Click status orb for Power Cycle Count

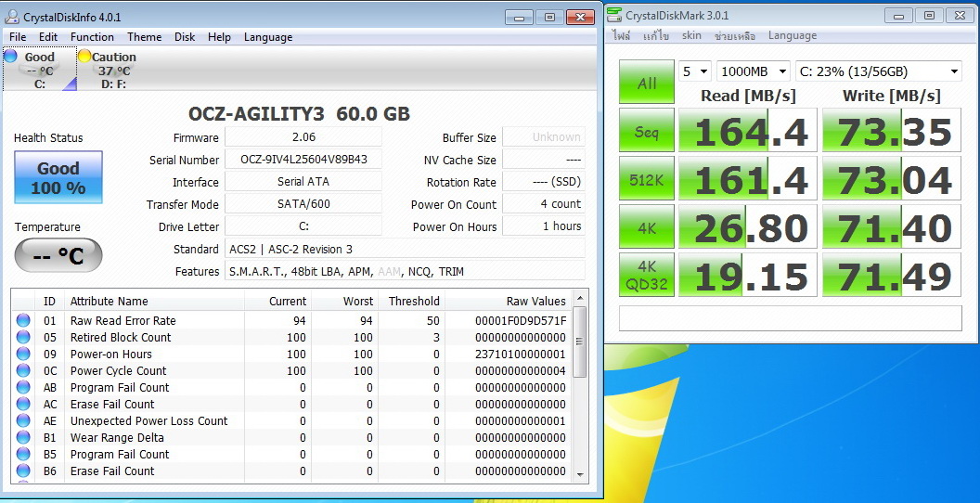coord(23,370)
